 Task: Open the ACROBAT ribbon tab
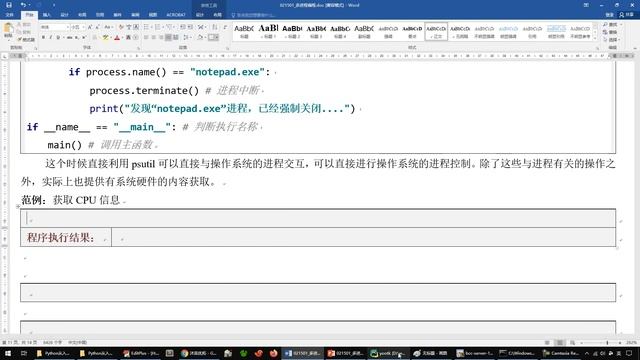point(176,15)
